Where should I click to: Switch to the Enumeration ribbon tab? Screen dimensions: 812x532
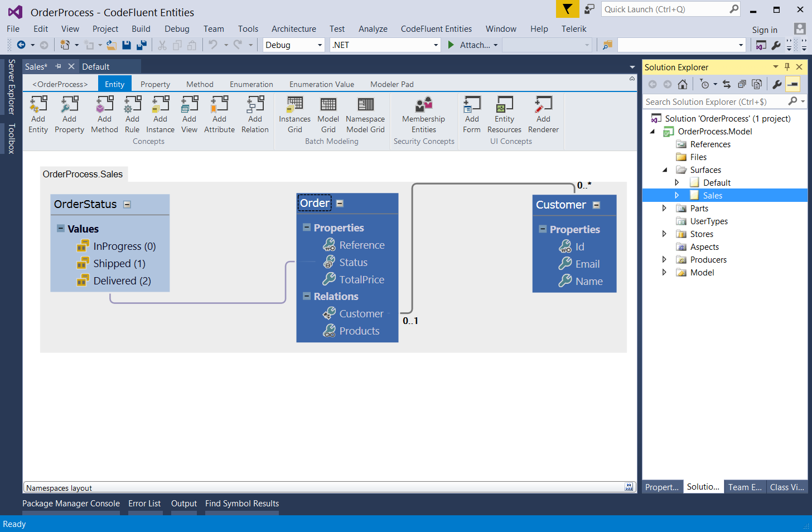[251, 84]
